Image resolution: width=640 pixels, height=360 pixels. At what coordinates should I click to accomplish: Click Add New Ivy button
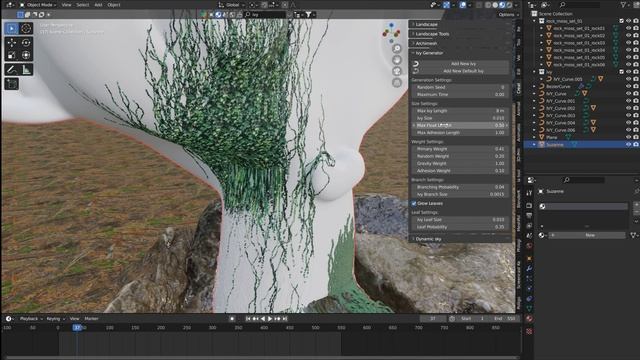(x=463, y=64)
